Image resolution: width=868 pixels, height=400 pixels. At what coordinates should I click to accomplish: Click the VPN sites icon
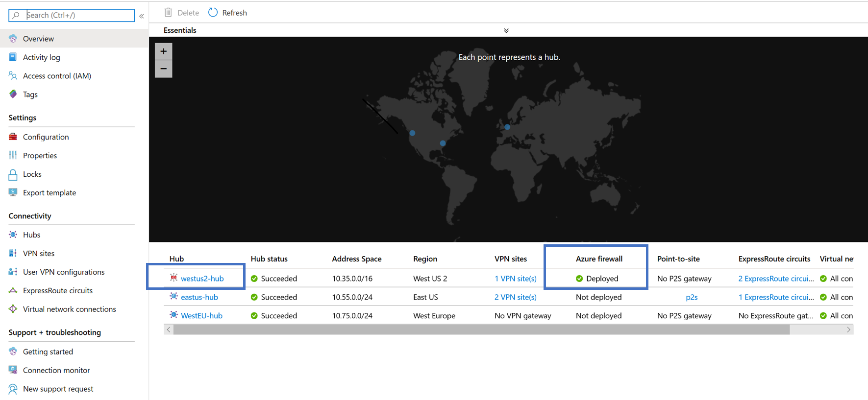point(13,253)
